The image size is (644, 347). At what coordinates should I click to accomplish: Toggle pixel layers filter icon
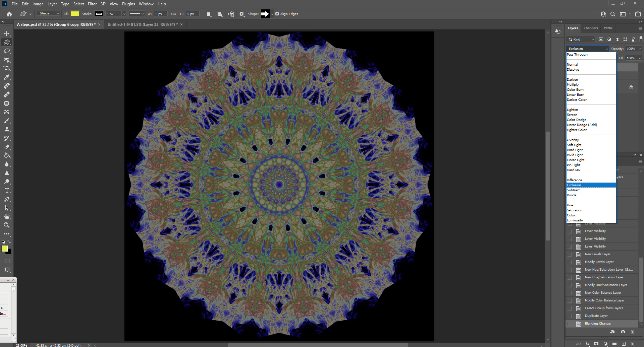coord(601,40)
